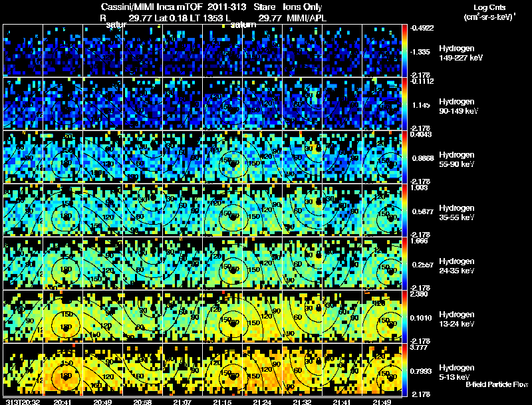Click the 21:24 time axis label
The height and width of the screenshot is (405, 532).
262,402
